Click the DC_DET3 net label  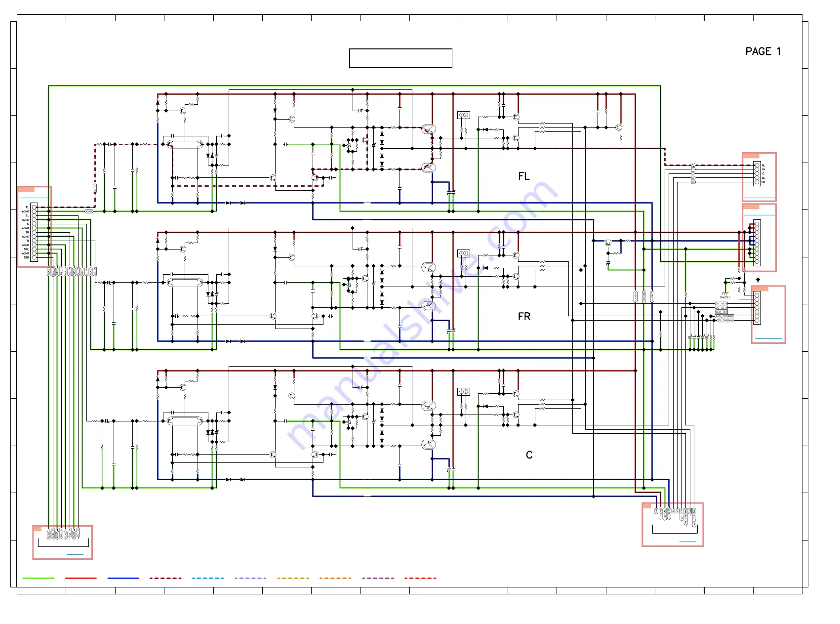click(721, 304)
